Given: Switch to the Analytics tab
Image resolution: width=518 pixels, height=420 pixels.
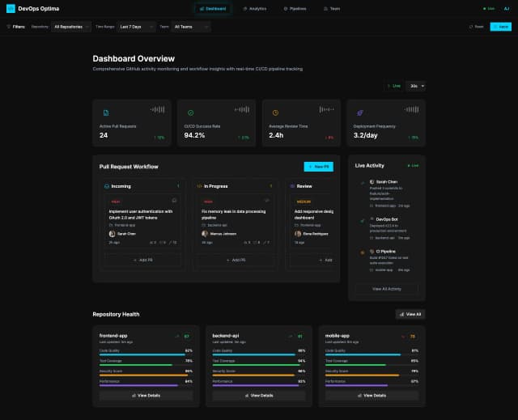Looking at the screenshot, I should 255,8.
